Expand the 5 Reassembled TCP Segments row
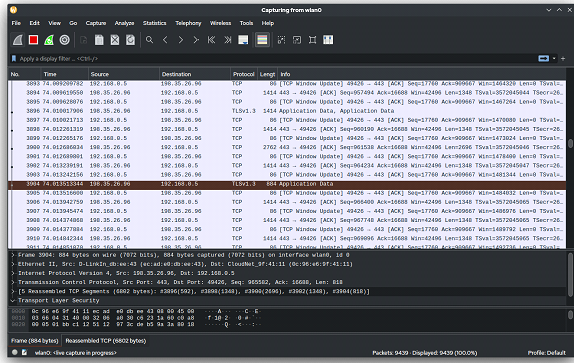Screen dimensions: 574x363 click(13, 291)
